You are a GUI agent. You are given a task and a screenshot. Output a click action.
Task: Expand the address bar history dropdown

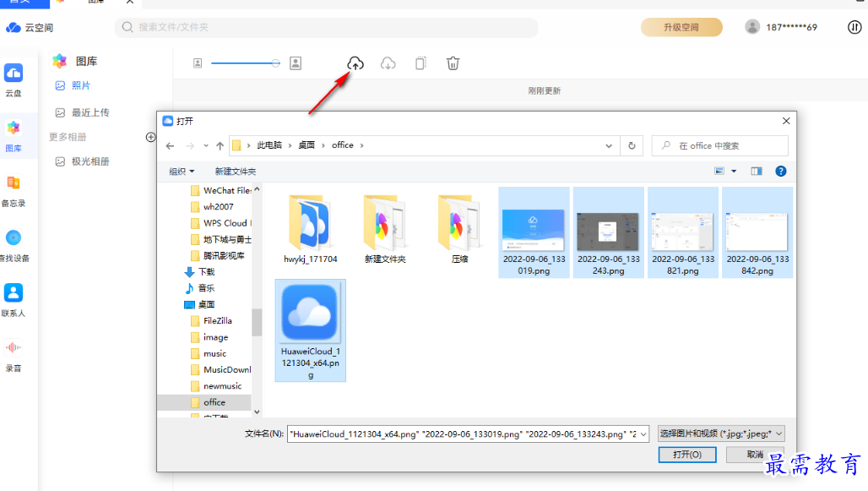pyautogui.click(x=609, y=145)
